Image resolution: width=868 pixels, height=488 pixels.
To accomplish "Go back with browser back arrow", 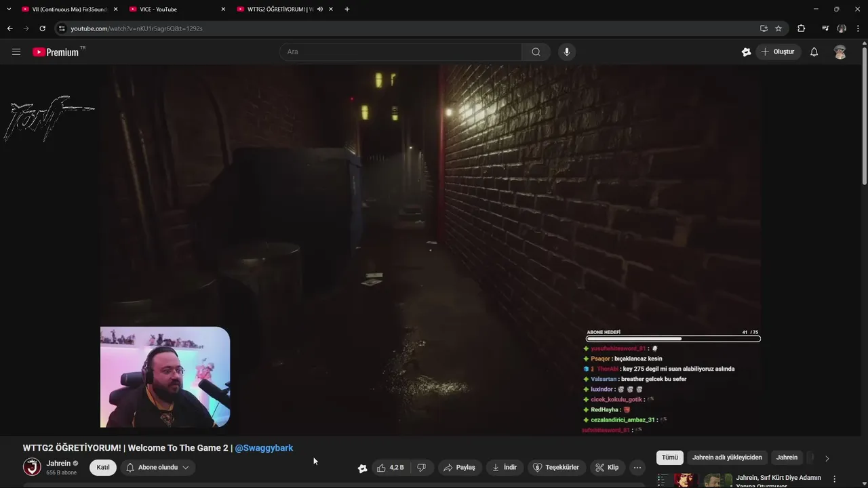I will (9, 28).
